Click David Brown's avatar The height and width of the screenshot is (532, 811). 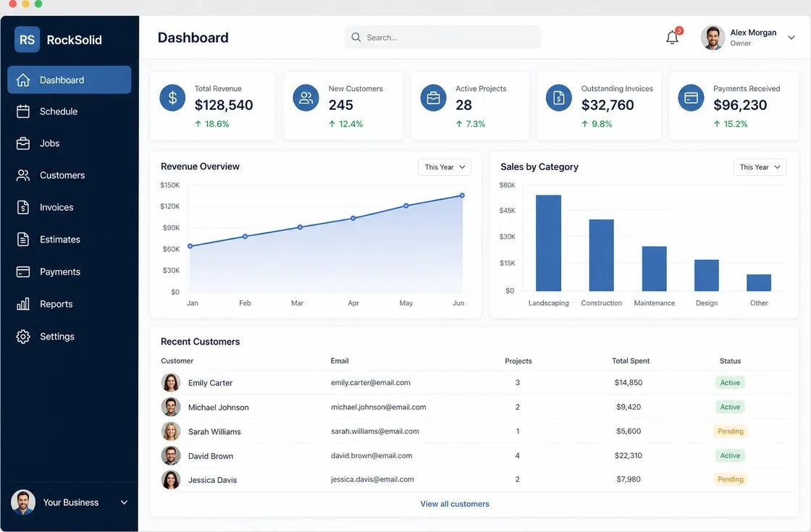[171, 455]
